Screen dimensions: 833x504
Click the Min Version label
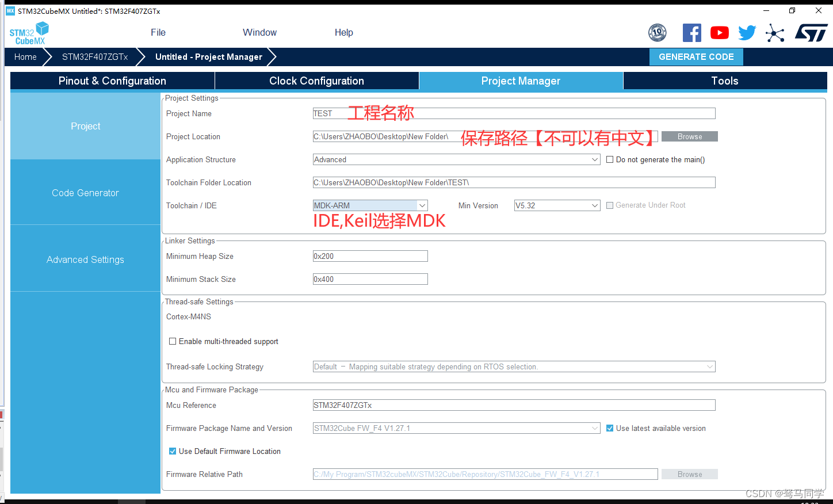point(478,205)
